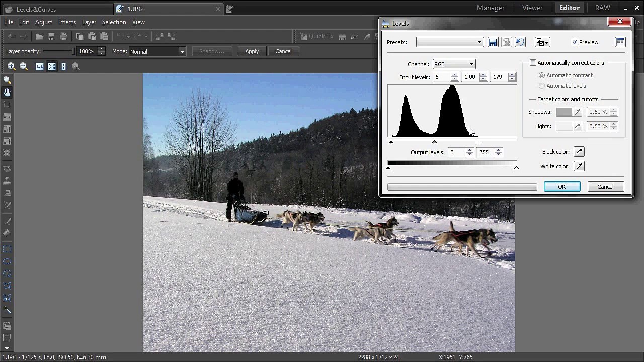
Task: Click the output level 255 spinner
Action: tap(499, 152)
